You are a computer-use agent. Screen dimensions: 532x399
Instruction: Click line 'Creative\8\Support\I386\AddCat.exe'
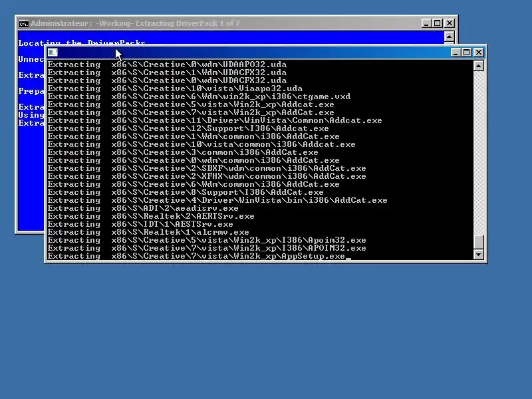tap(186, 192)
